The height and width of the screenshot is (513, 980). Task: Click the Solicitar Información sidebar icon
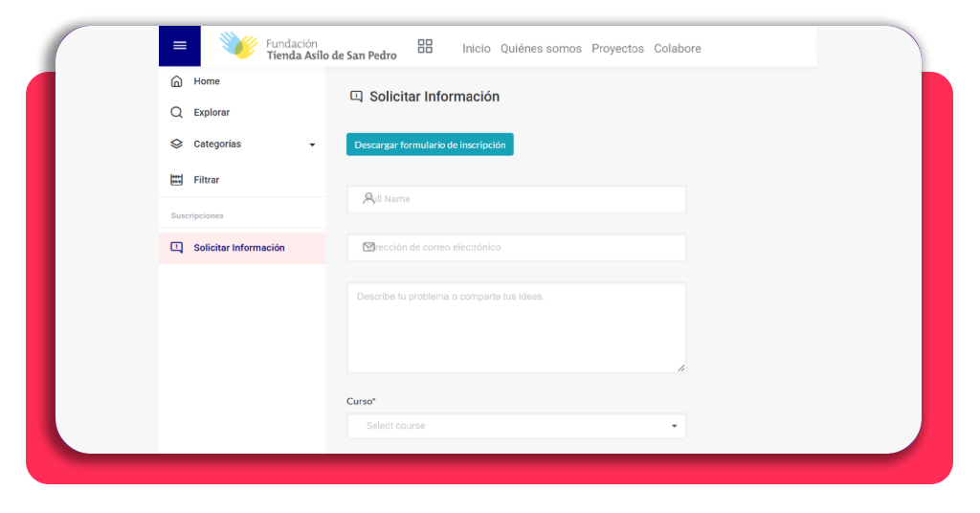pos(177,248)
